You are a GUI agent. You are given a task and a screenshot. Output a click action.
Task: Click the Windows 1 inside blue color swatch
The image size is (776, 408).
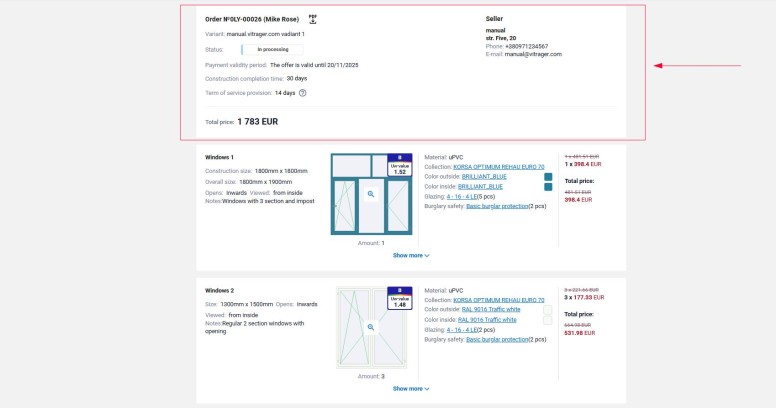(548, 187)
